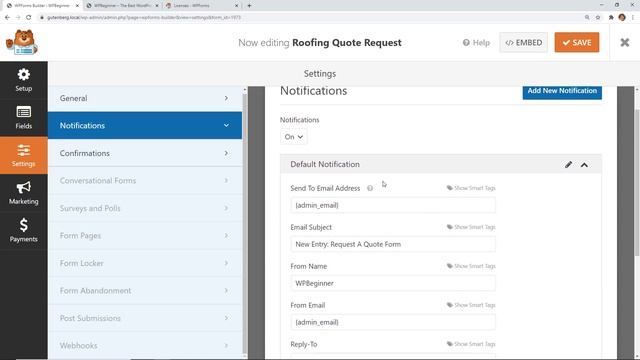Viewport: 640px width, 360px height.
Task: Show Smart Tags for From Name
Action: pyautogui.click(x=471, y=266)
